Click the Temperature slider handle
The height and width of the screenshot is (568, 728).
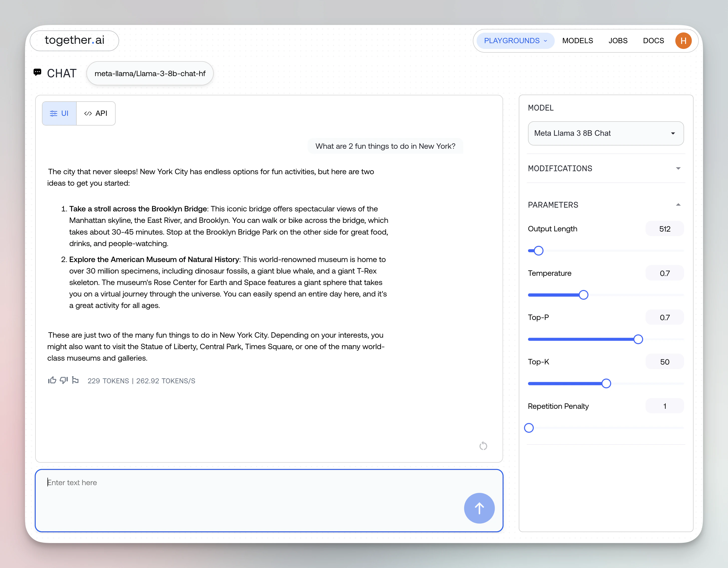tap(583, 295)
